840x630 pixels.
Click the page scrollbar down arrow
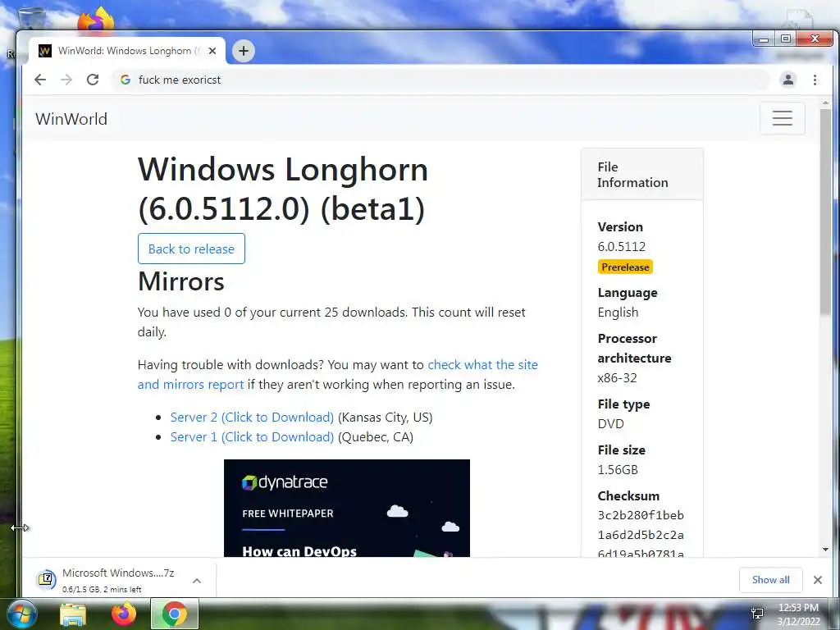pyautogui.click(x=825, y=550)
